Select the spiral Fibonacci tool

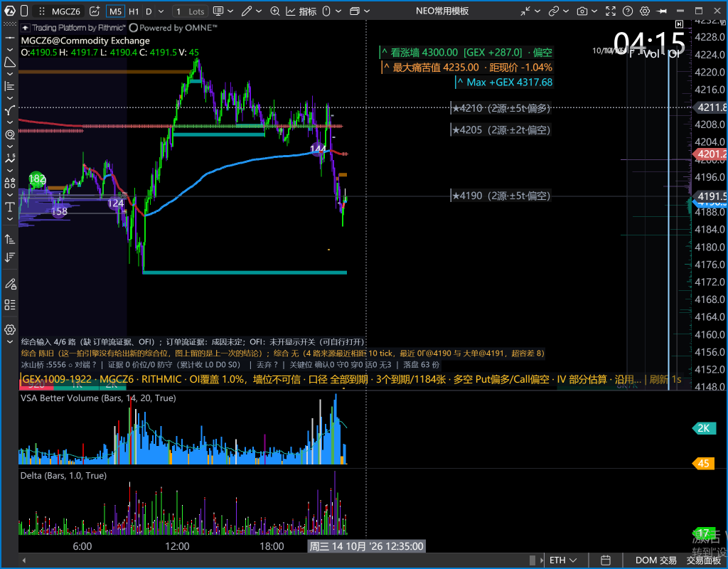click(x=10, y=134)
